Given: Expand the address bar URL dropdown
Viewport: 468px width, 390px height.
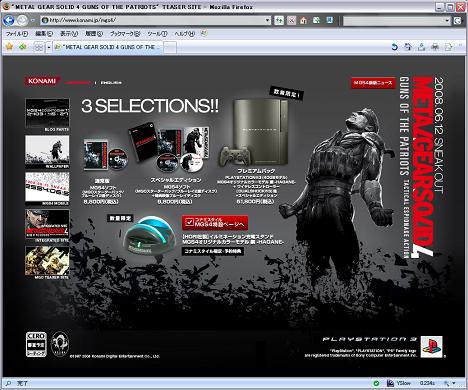Looking at the screenshot, I should 268,20.
